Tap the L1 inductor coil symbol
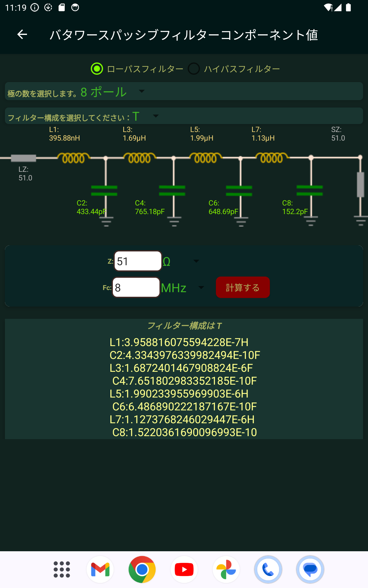This screenshot has width=368, height=588. pyautogui.click(x=73, y=158)
